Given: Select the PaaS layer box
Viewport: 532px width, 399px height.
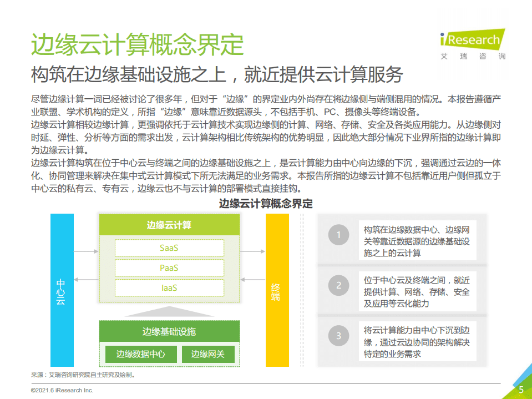Looking at the screenshot, I should (x=169, y=267).
